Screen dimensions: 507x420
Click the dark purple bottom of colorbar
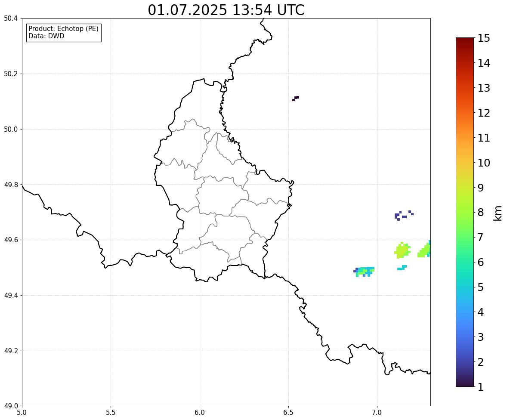pos(465,383)
